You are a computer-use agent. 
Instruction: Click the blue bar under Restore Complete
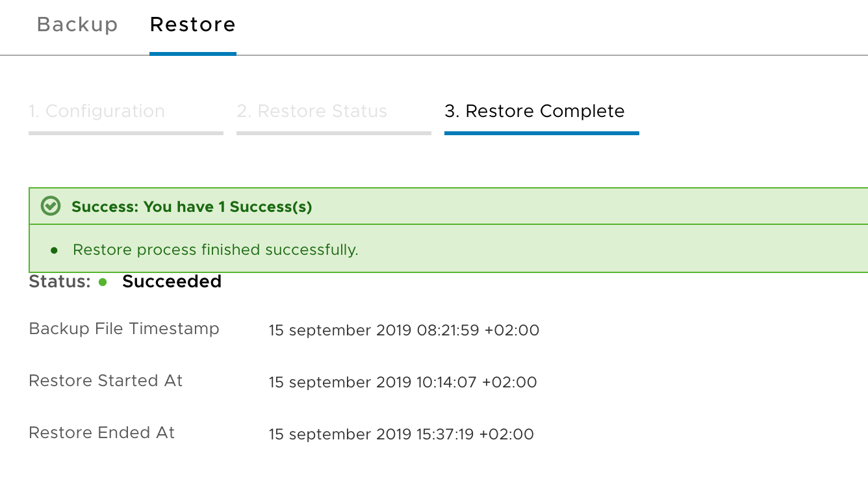click(541, 133)
